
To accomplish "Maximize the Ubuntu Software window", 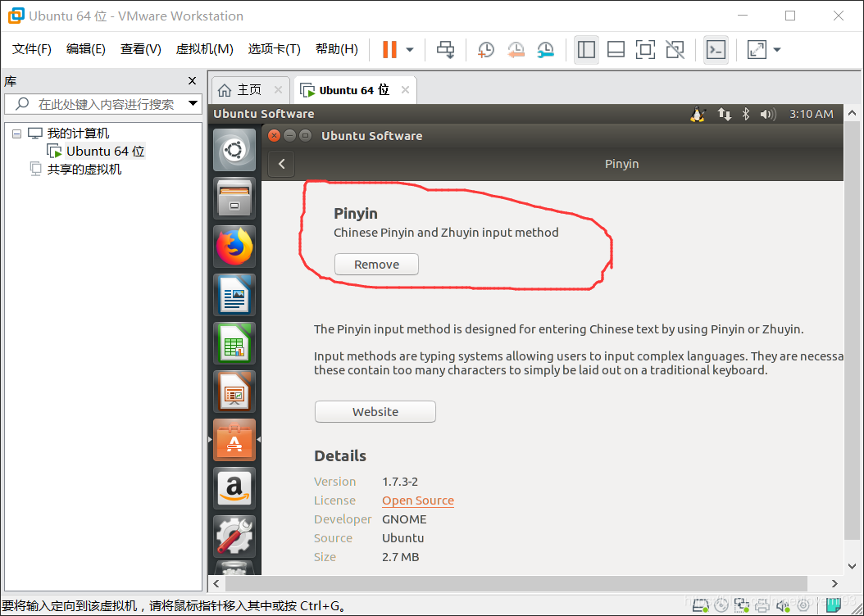I will pos(305,135).
